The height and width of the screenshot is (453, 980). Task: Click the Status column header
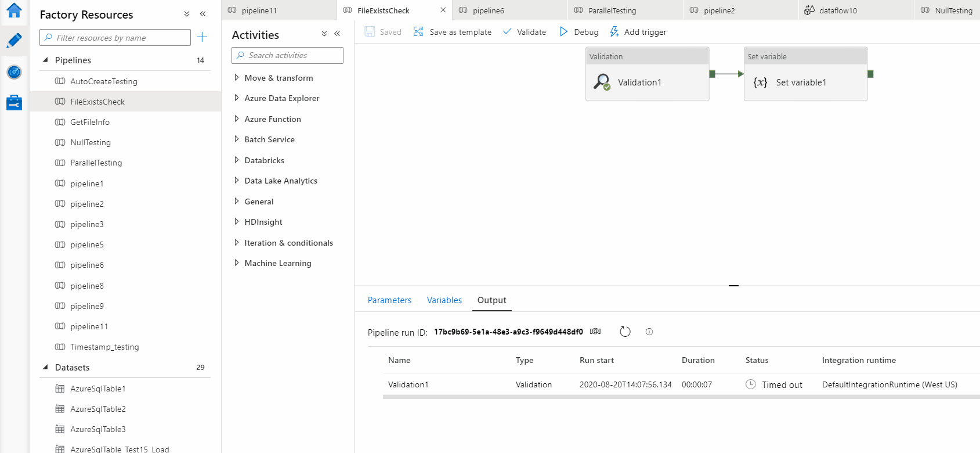click(757, 360)
